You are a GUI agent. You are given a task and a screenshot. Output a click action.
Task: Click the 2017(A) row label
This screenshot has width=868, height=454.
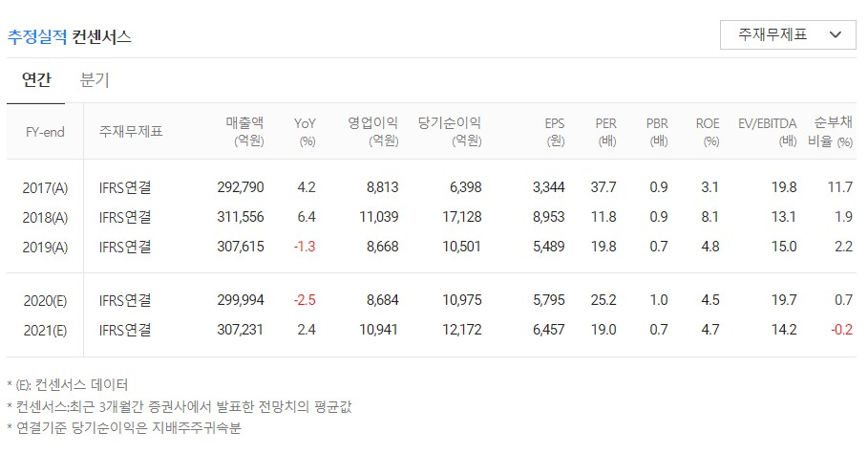(45, 188)
